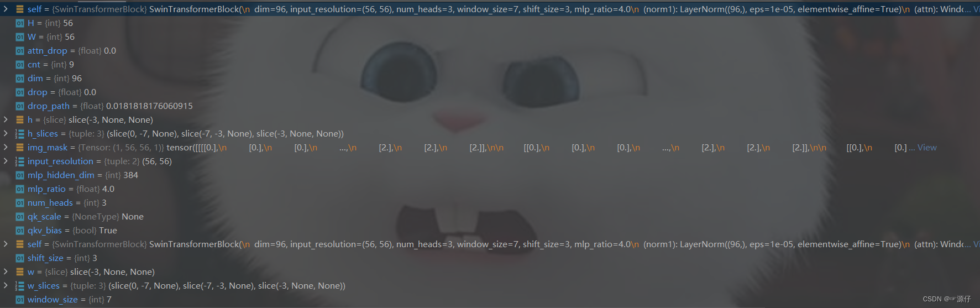Expand the first self SwinTransformerBlock variable
This screenshot has width=980, height=308.
click(6, 9)
